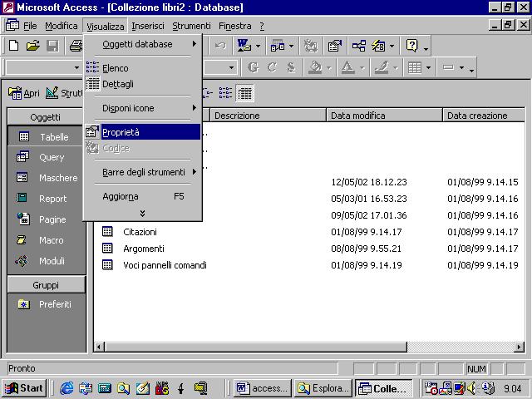Click the Argomenti table icon
This screenshot has width=532, height=399.
coord(107,248)
